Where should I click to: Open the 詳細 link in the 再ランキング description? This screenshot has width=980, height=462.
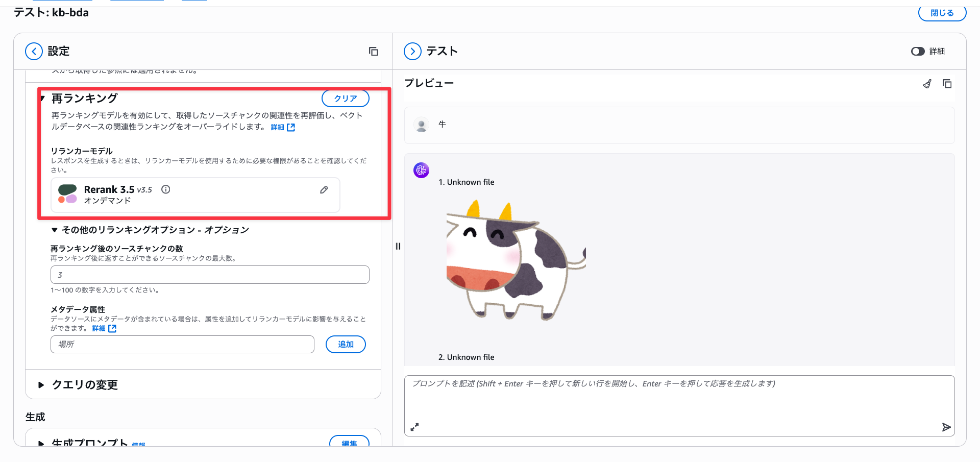[283, 127]
